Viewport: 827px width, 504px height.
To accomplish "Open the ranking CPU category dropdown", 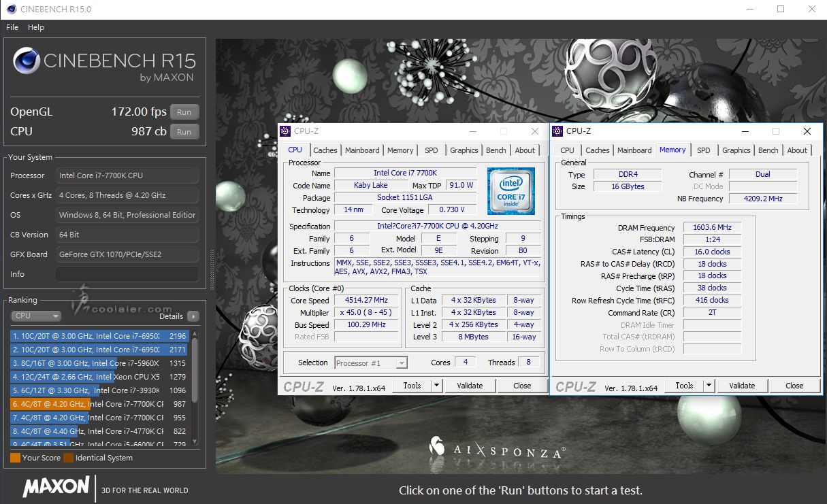I will pyautogui.click(x=36, y=316).
